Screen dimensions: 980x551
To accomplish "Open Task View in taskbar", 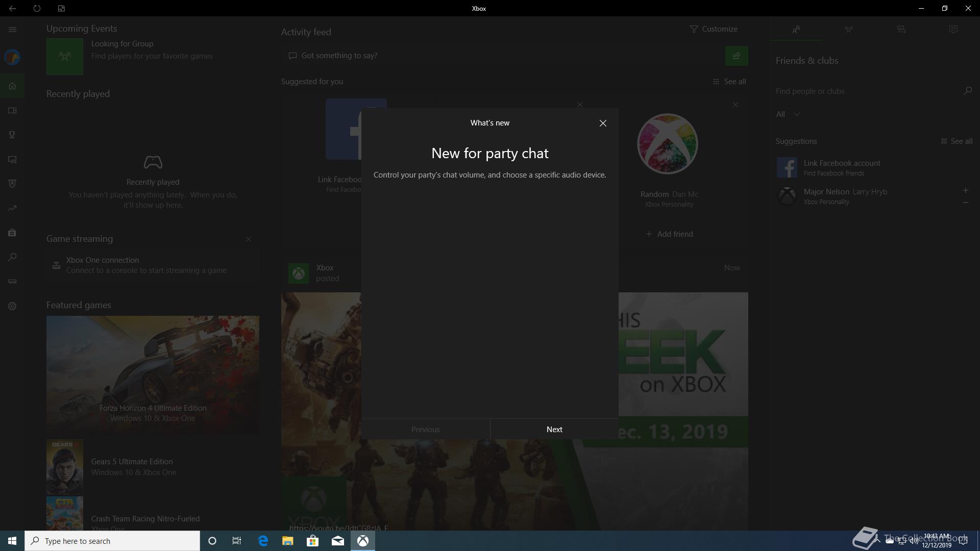I will click(237, 541).
